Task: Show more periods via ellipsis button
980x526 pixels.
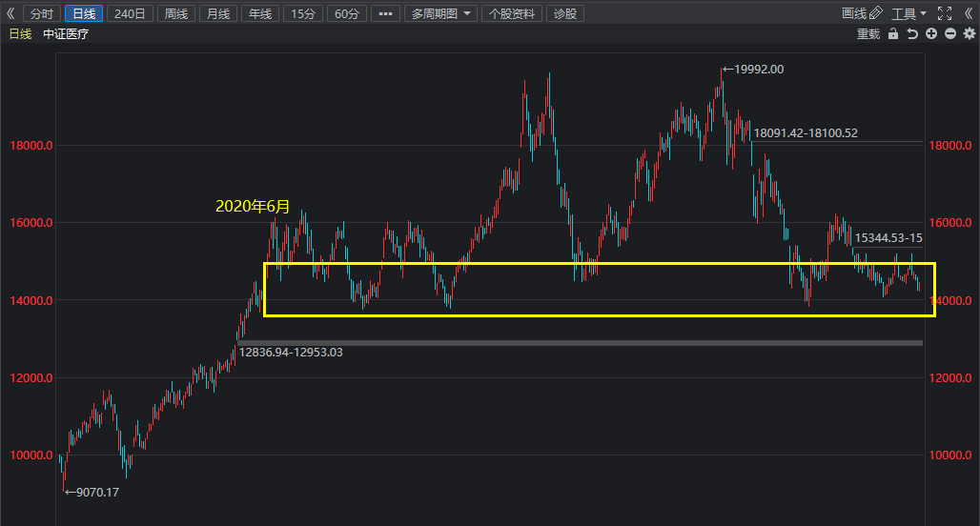Action: pyautogui.click(x=386, y=13)
